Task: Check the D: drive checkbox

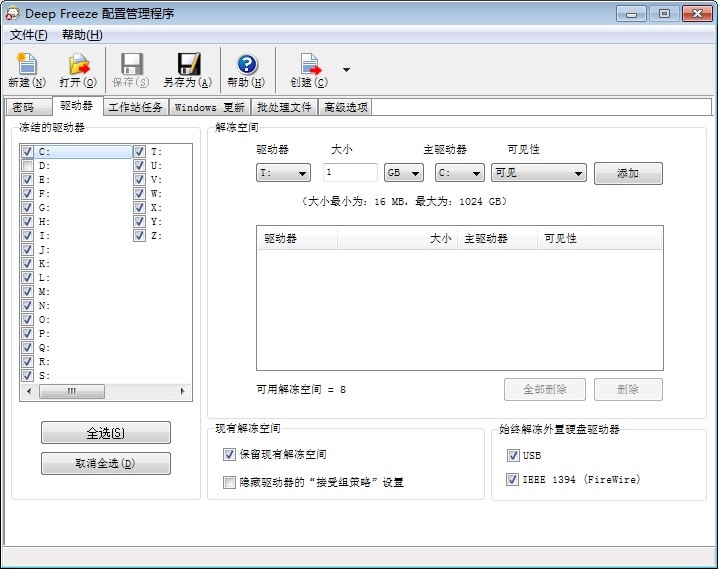Action: pyautogui.click(x=28, y=166)
